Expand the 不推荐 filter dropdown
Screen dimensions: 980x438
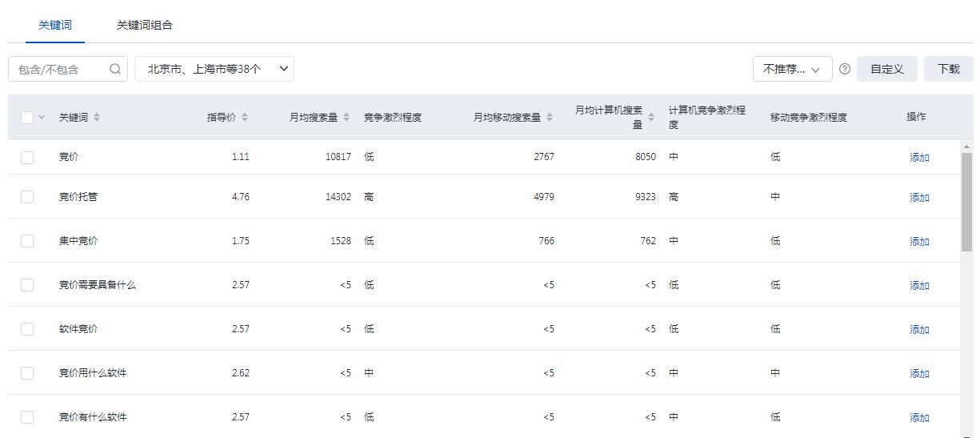pos(792,69)
